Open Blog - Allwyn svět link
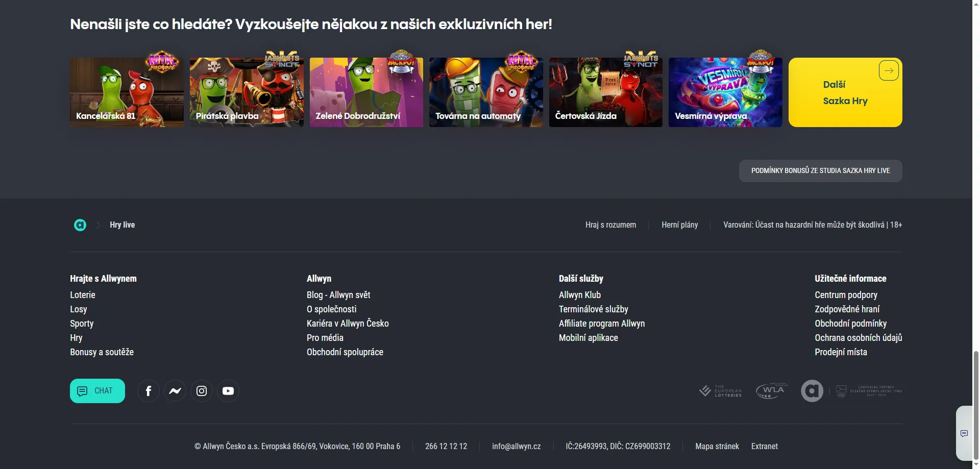 pos(338,295)
